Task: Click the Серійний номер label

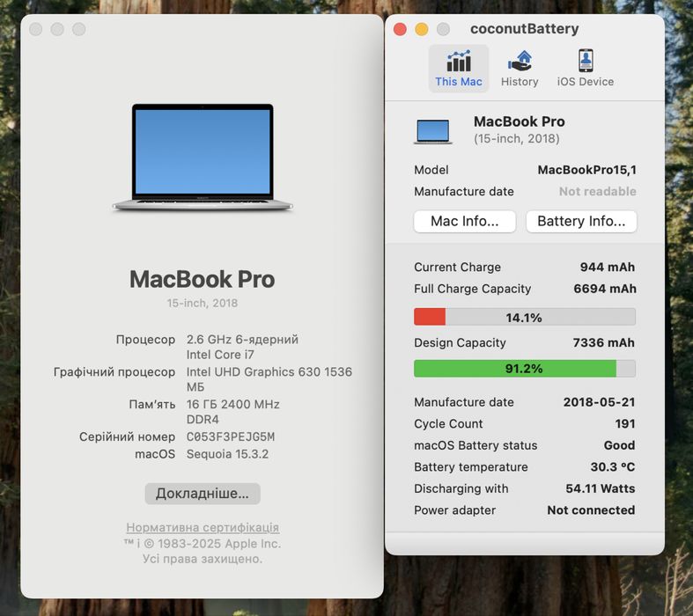Action: [128, 437]
